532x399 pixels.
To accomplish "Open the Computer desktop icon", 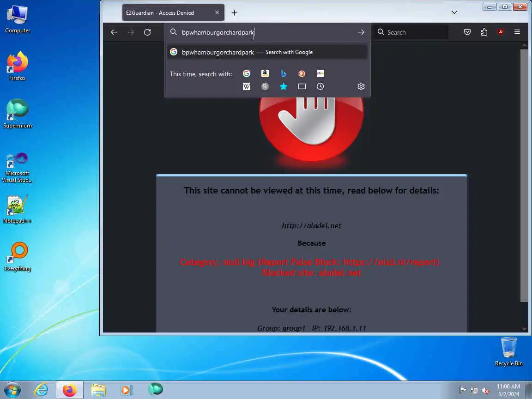I will (17, 19).
